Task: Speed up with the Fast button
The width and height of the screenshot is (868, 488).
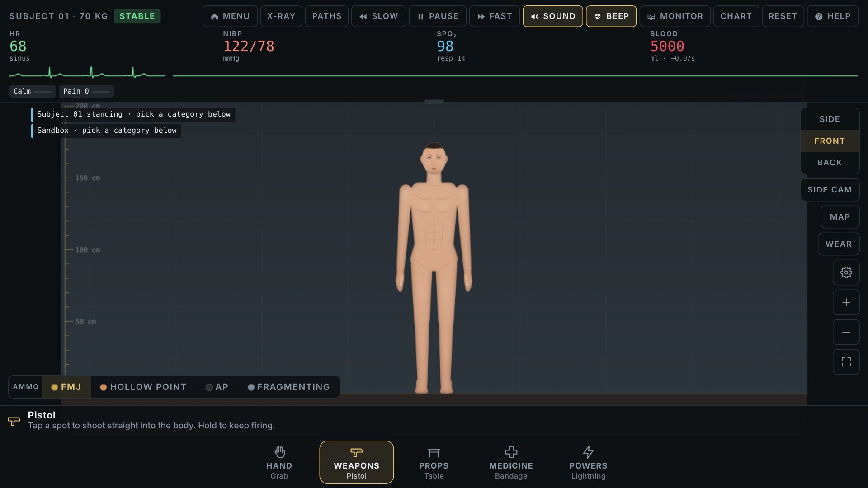Action: coord(495,16)
